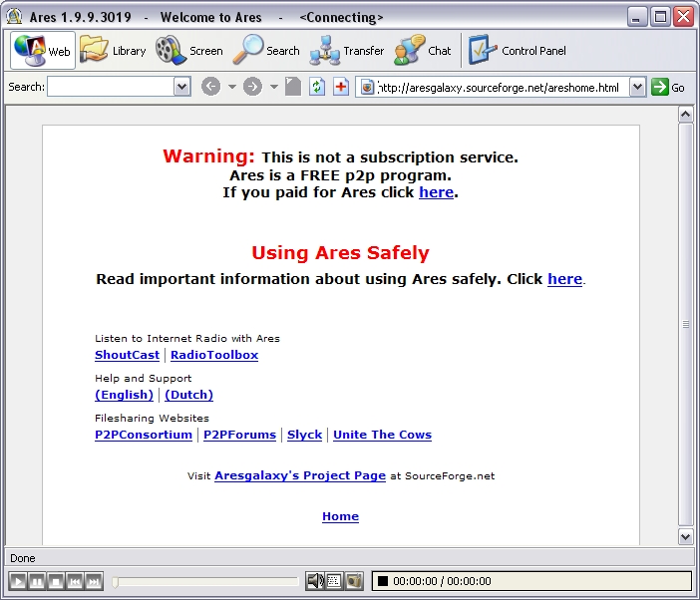700x600 pixels.
Task: Click the Next track button
Action: (94, 581)
